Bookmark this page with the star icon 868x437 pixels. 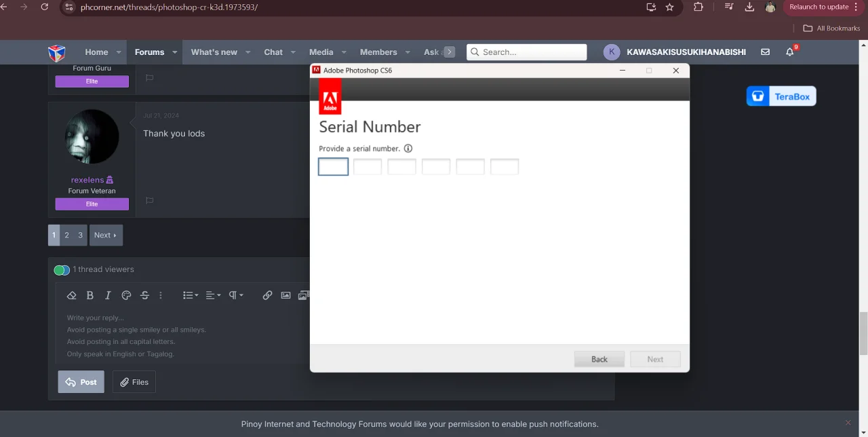pos(670,7)
